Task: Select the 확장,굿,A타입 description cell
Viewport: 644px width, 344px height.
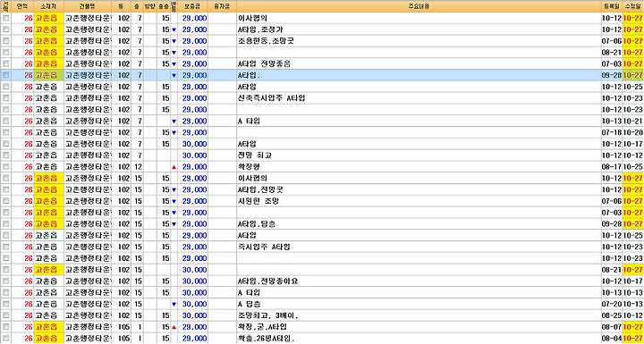Action: coord(419,327)
